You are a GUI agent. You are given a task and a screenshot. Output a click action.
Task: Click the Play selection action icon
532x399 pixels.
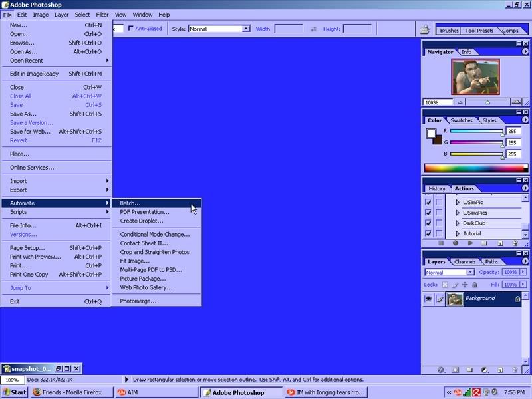pyautogui.click(x=470, y=243)
